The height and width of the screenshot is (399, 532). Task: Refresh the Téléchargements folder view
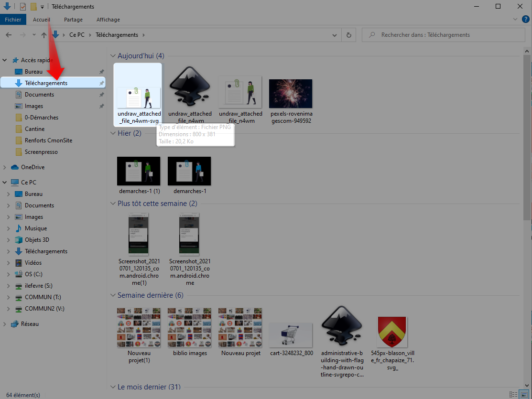(349, 35)
